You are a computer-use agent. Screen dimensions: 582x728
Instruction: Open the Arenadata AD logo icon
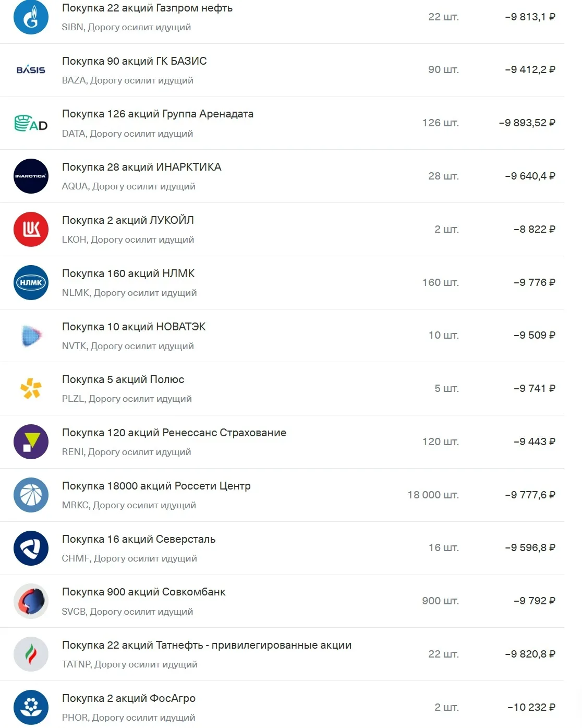pos(31,123)
